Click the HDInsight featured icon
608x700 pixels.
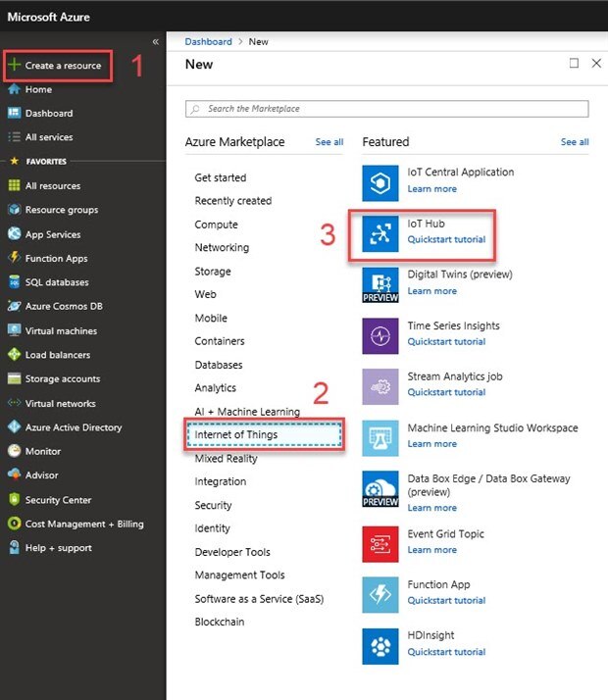(380, 646)
